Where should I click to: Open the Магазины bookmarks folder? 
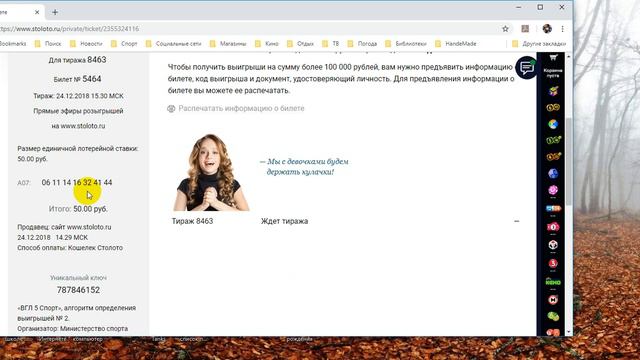(228, 44)
